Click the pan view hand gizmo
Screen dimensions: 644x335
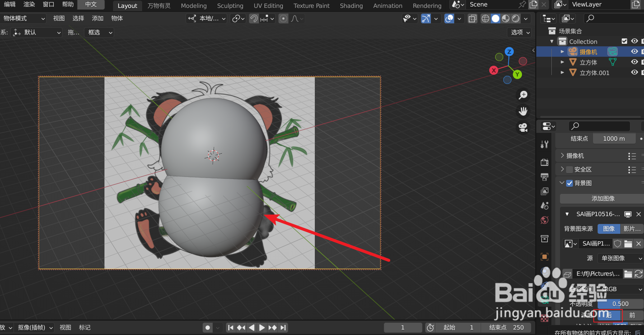click(523, 111)
